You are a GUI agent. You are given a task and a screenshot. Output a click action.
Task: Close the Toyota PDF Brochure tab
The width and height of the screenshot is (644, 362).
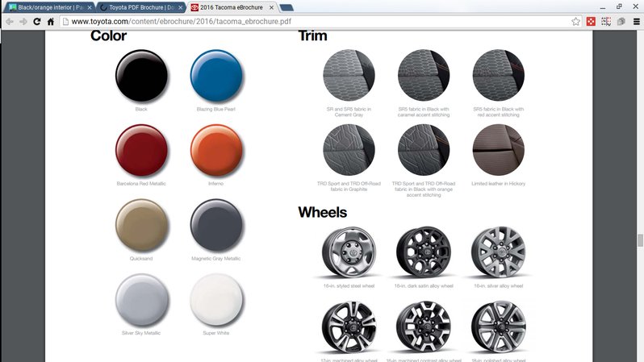coord(181,7)
